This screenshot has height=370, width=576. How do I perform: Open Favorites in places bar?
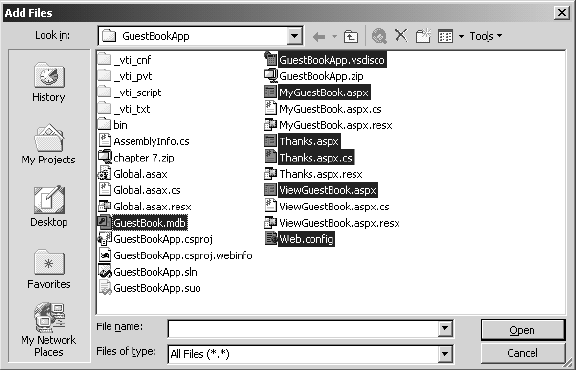(49, 269)
